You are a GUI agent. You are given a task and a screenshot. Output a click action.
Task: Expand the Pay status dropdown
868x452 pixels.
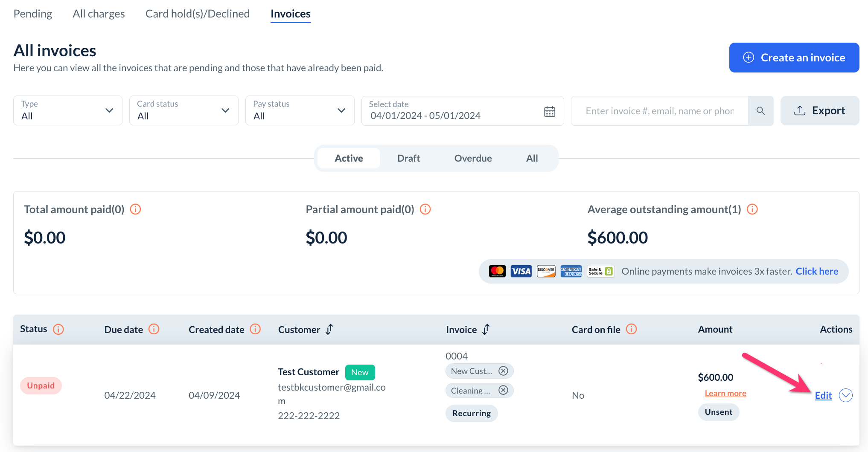pyautogui.click(x=300, y=110)
